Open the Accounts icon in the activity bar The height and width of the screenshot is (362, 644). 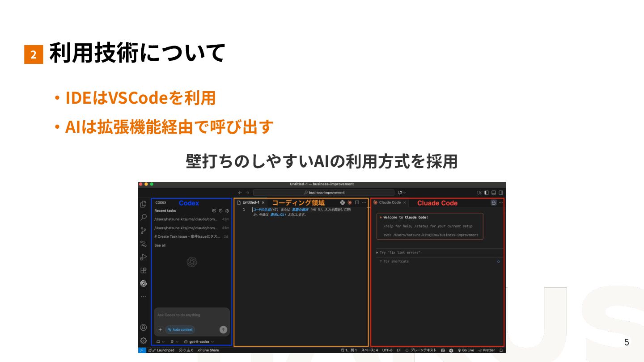(x=143, y=328)
